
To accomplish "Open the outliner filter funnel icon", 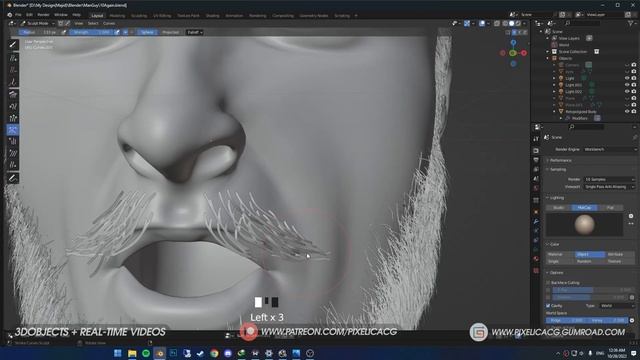I will pos(632,24).
